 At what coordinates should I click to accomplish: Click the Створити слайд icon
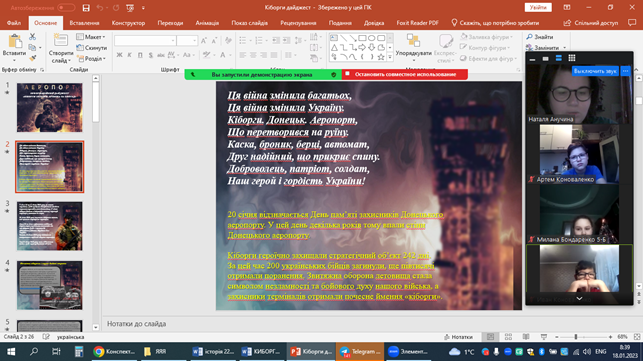61,41
